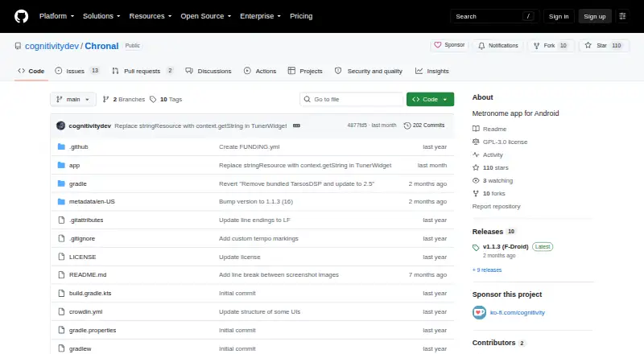Click the LICENSE file icon

point(61,257)
